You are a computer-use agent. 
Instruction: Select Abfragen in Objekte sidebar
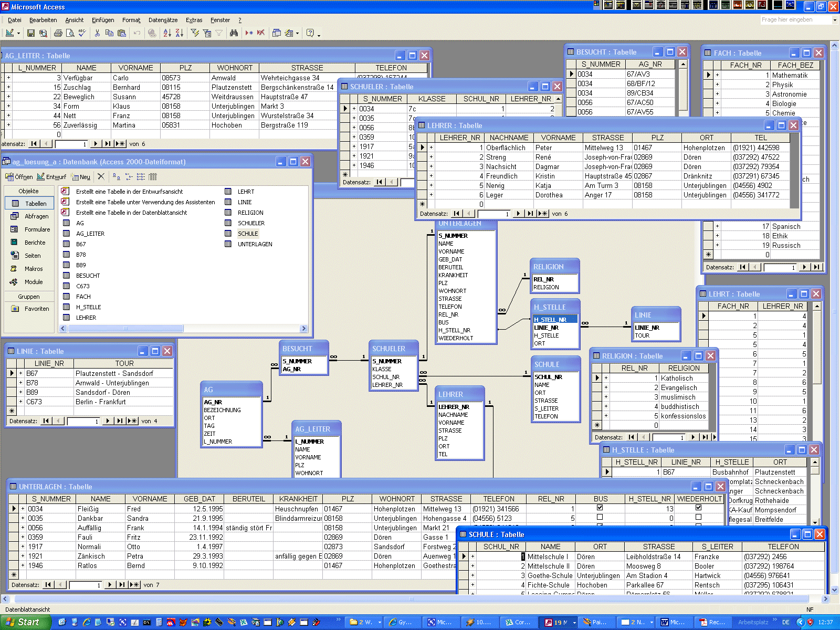[30, 216]
